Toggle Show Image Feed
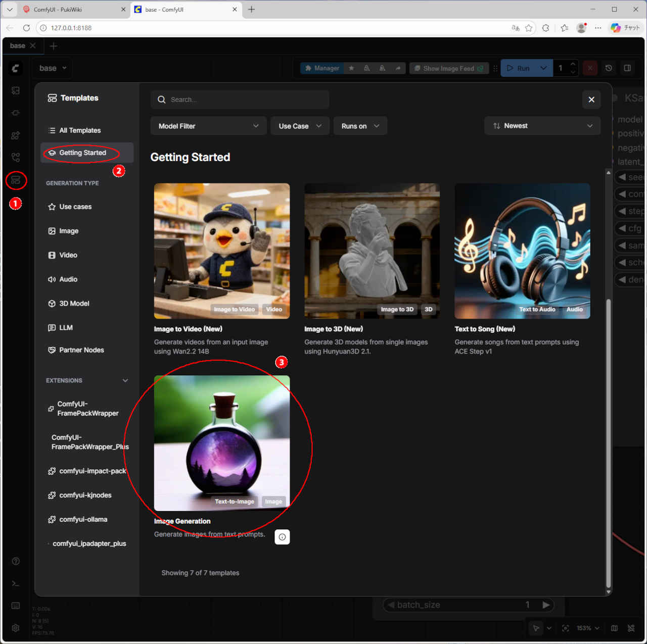Image resolution: width=647 pixels, height=644 pixels. pos(448,68)
